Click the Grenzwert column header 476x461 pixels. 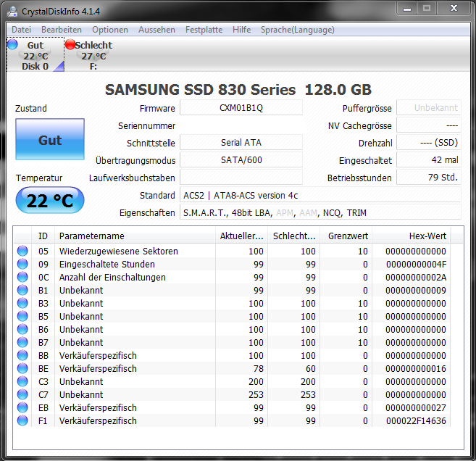tap(346, 236)
